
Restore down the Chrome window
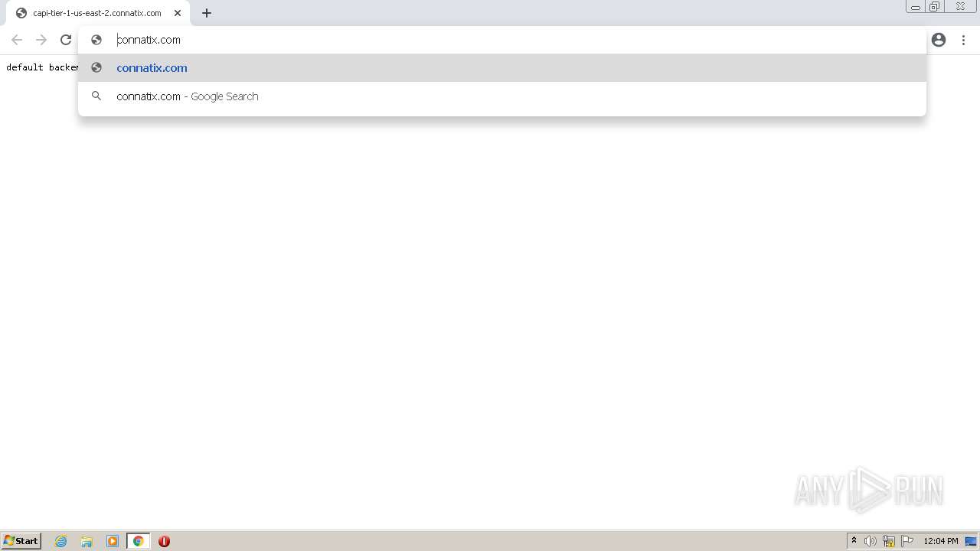coord(935,7)
